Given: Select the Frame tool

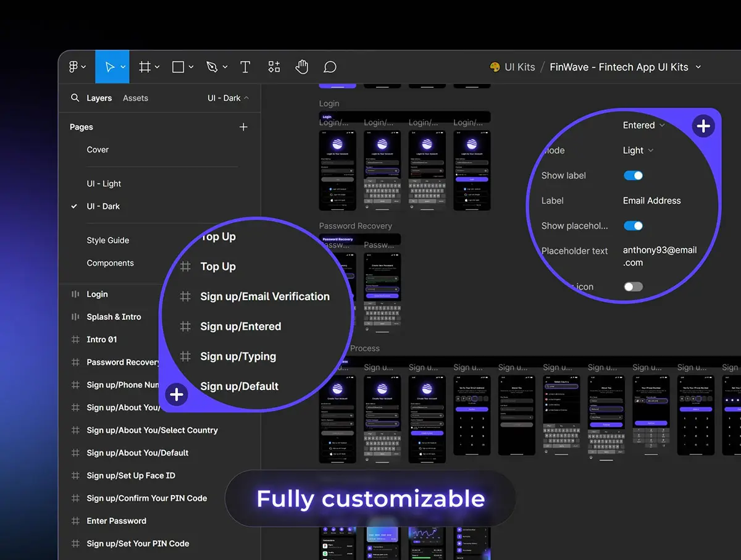Looking at the screenshot, I should click(145, 67).
